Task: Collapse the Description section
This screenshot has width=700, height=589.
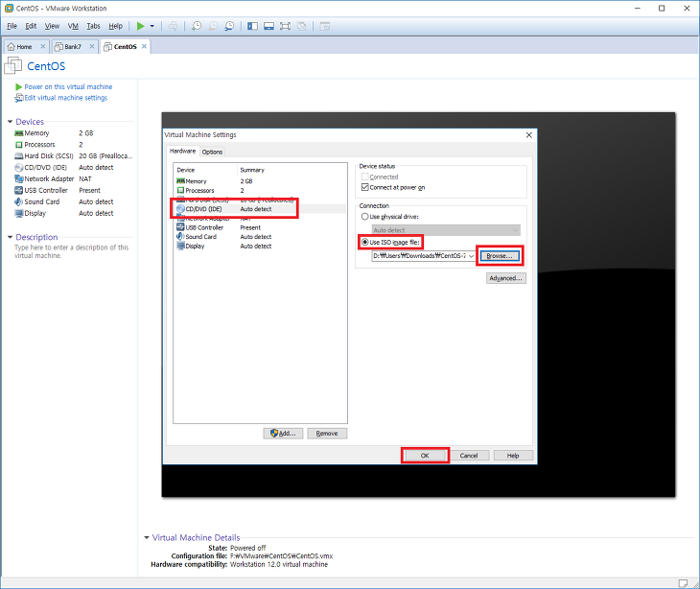Action: point(11,237)
